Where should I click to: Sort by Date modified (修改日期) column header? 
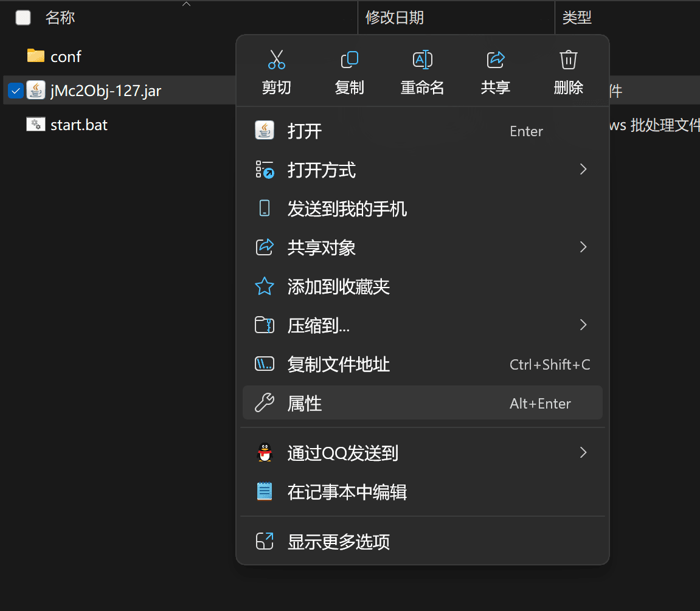pyautogui.click(x=395, y=18)
